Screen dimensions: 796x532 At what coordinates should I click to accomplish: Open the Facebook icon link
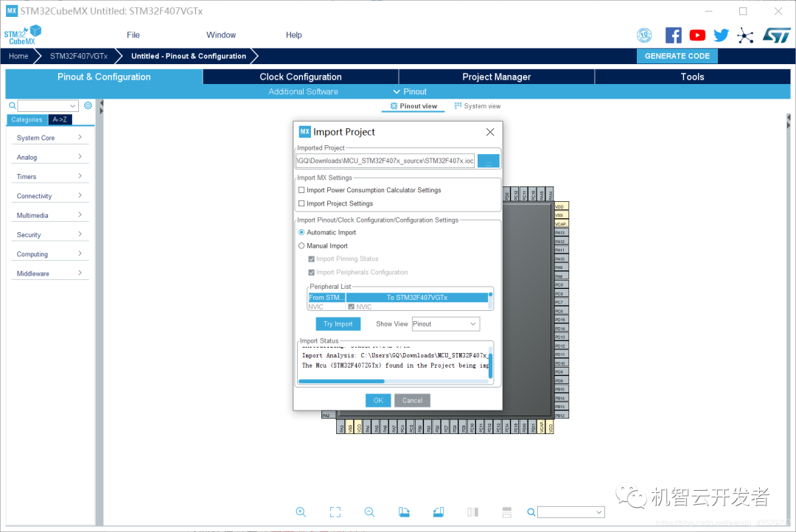point(673,35)
